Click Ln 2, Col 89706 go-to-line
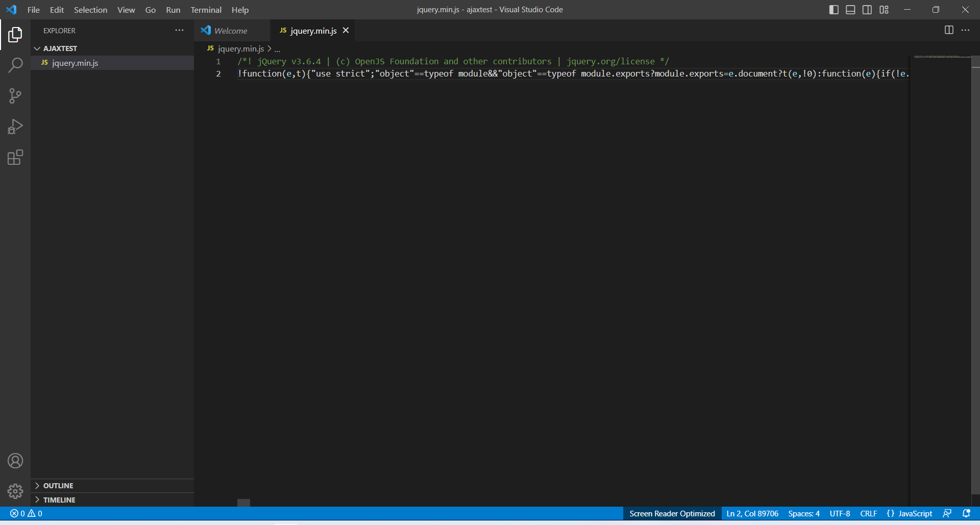The width and height of the screenshot is (980, 525). pyautogui.click(x=752, y=513)
